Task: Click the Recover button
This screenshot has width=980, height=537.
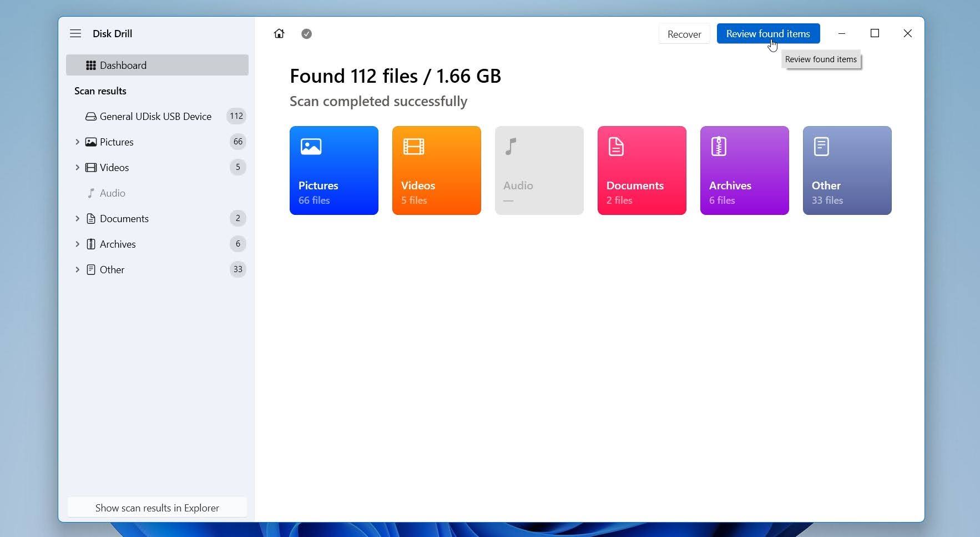Action: click(684, 34)
